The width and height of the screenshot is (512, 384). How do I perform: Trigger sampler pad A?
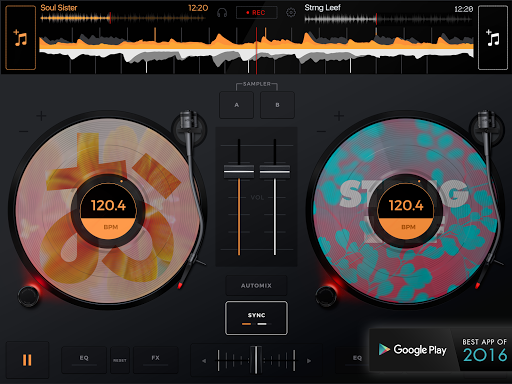[x=236, y=105]
